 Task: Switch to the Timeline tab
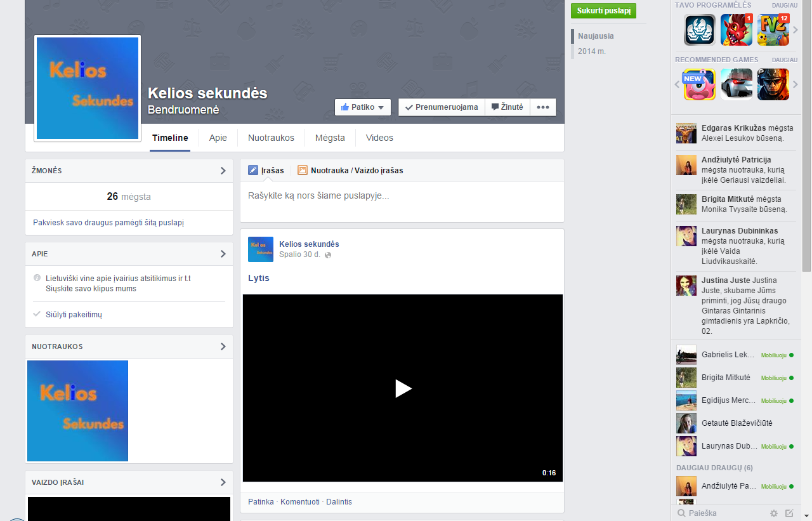click(170, 138)
